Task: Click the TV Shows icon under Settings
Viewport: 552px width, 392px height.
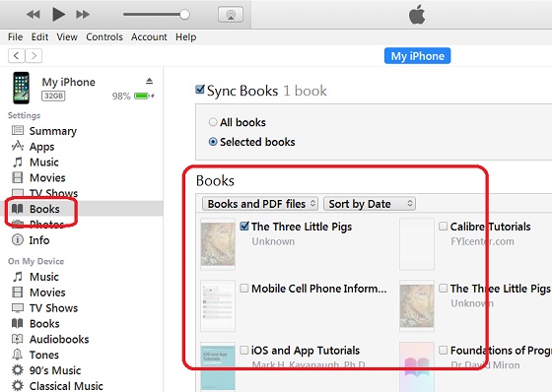Action: 18,192
